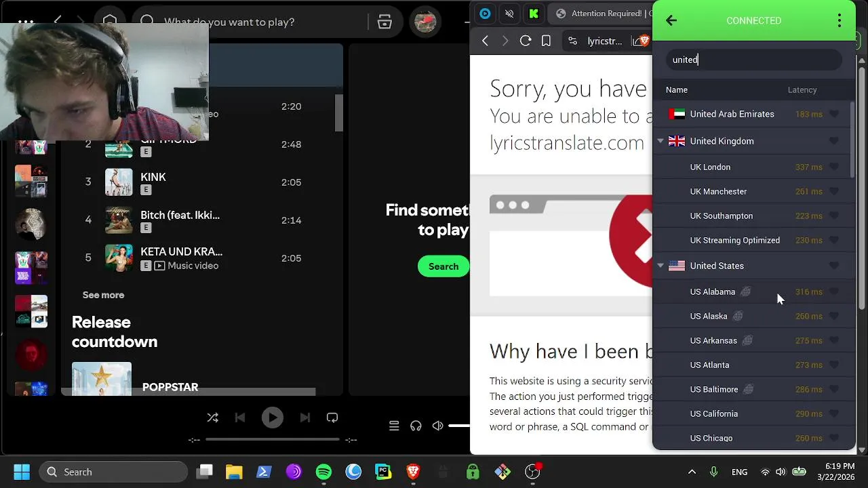
Task: Connect to United Arab Emirates
Action: [753, 114]
